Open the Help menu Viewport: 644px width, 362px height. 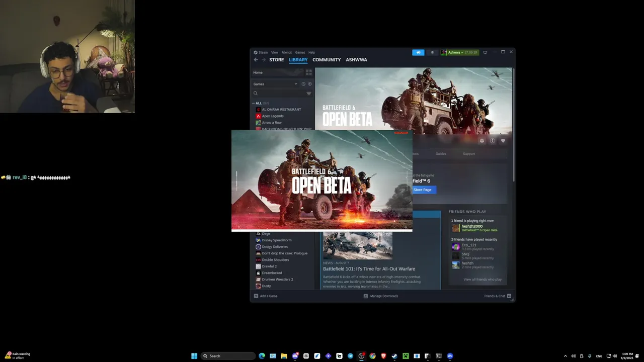pyautogui.click(x=312, y=52)
